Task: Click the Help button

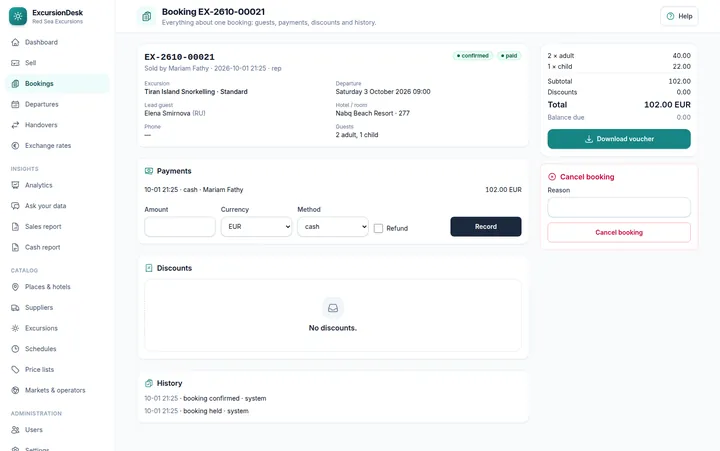Action: 679,16
